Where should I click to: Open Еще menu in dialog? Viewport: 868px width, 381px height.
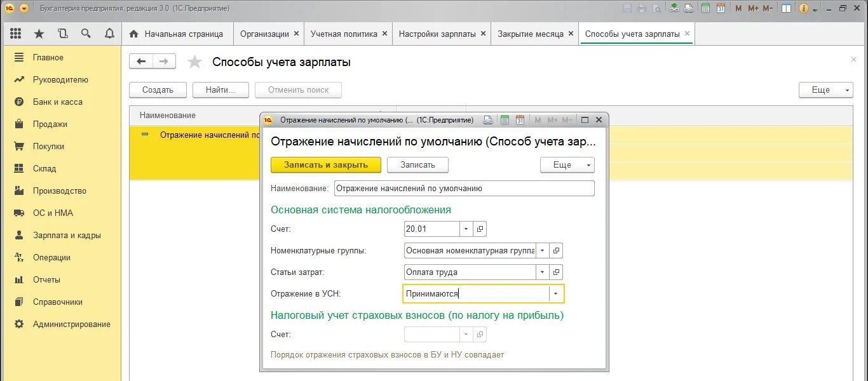point(567,164)
